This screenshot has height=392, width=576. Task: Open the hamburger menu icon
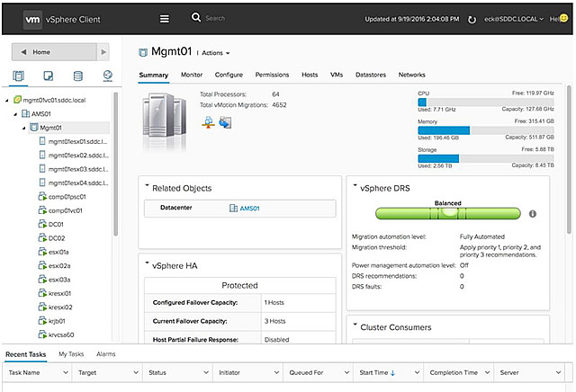165,19
